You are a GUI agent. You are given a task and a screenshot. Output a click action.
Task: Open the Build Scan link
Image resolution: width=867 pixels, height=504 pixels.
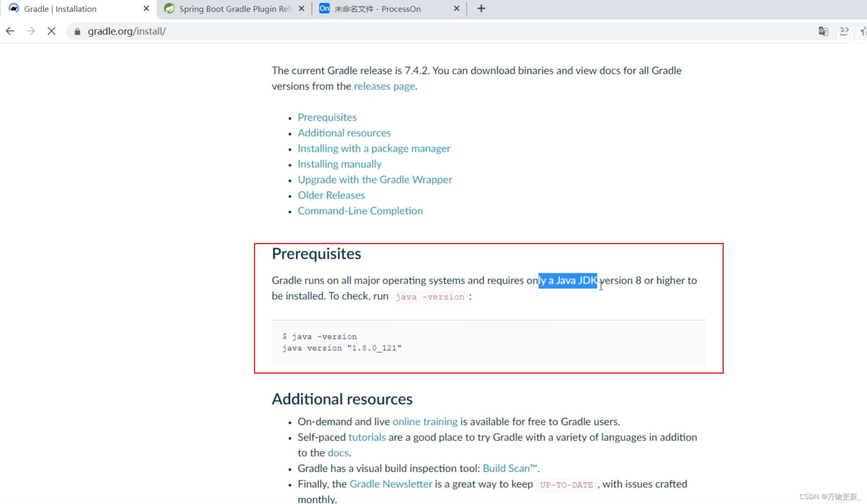[x=510, y=468]
